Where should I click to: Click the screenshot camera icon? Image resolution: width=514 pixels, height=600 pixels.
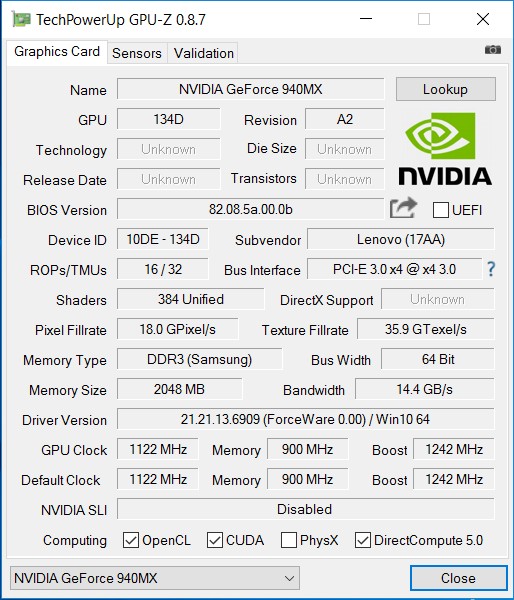coord(493,50)
